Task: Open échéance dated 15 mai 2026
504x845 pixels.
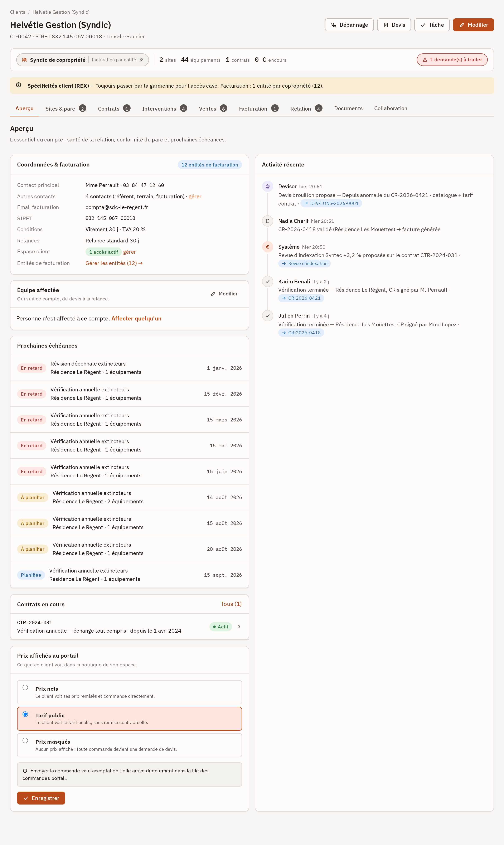Action: coord(129,445)
